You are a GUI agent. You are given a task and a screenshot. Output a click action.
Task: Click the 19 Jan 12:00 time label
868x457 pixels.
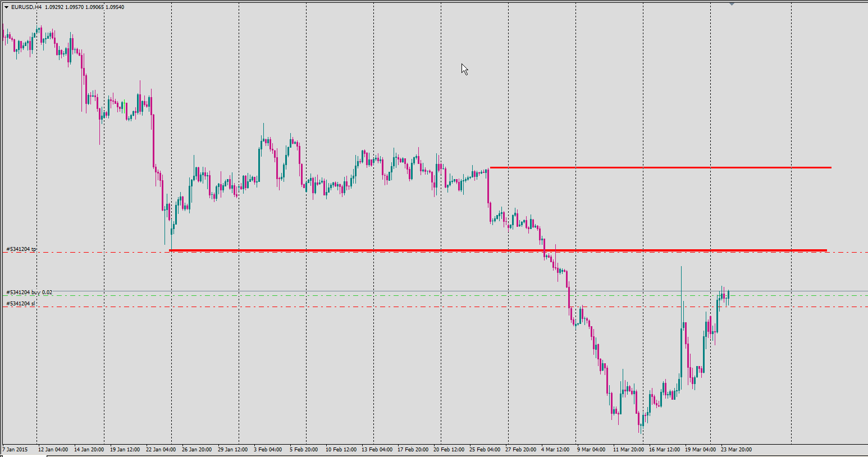[125, 449]
